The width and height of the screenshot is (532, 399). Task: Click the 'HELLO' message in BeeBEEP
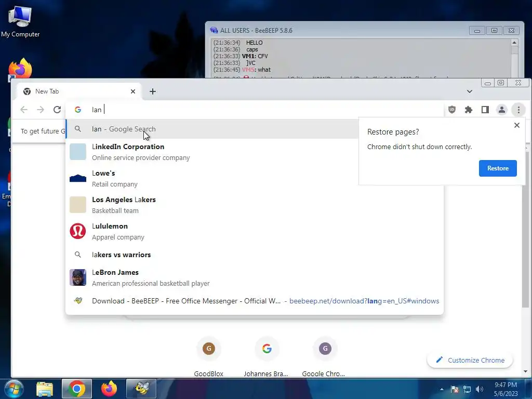pyautogui.click(x=254, y=43)
